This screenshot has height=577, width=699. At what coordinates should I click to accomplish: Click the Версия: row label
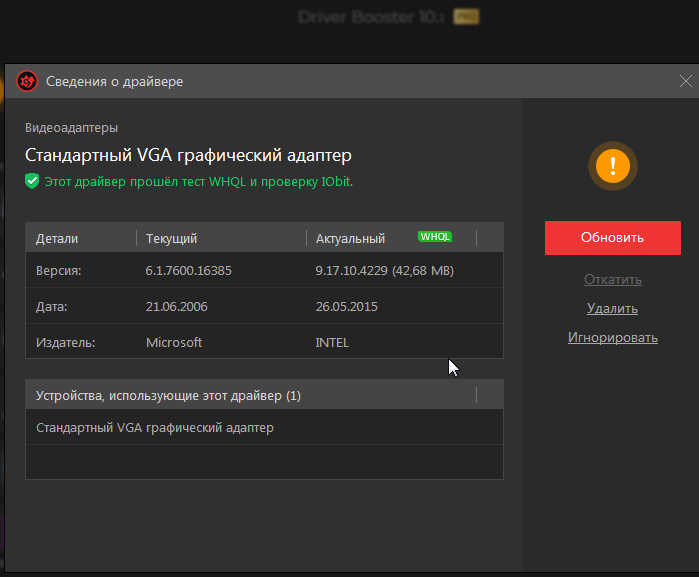pos(58,271)
